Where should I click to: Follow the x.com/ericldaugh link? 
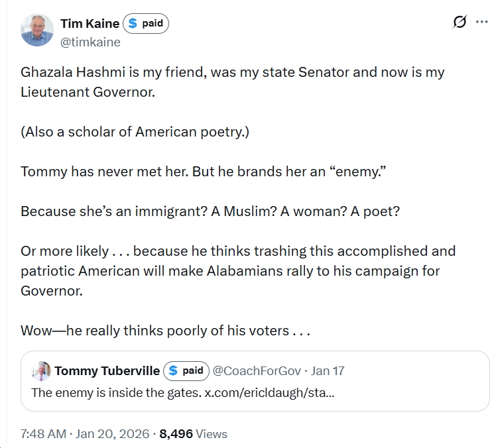pos(269,392)
